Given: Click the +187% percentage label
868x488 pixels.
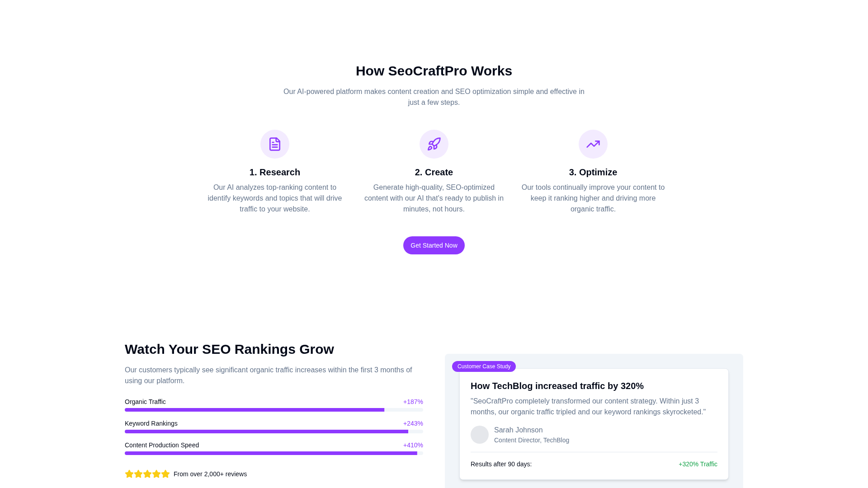Looking at the screenshot, I should click(x=412, y=401).
